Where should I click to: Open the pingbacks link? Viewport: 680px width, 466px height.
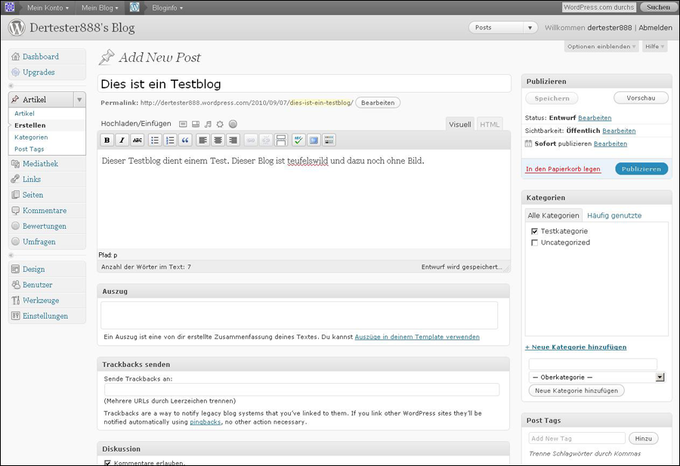[205, 422]
